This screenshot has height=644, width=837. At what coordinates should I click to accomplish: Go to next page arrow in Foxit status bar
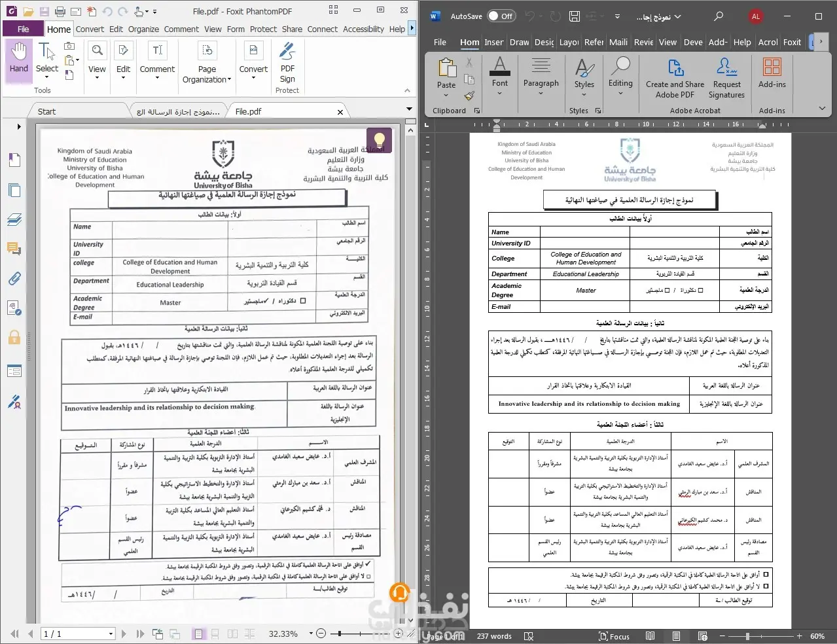[124, 634]
